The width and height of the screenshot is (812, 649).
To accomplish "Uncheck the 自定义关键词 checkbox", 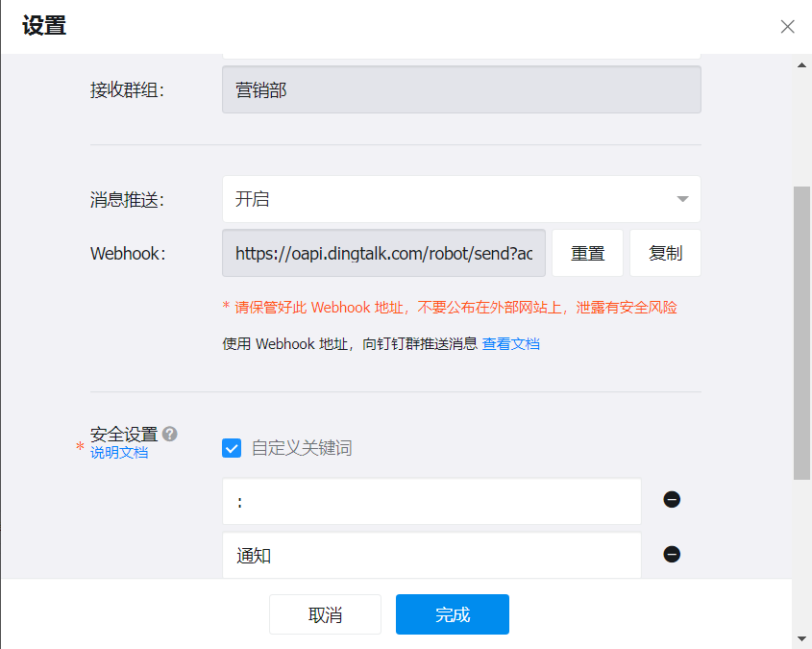I will point(232,448).
